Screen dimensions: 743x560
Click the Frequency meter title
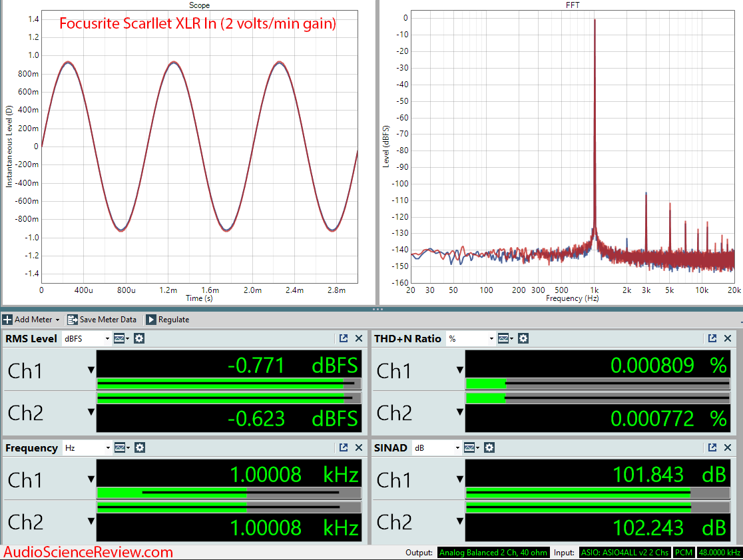(31, 447)
